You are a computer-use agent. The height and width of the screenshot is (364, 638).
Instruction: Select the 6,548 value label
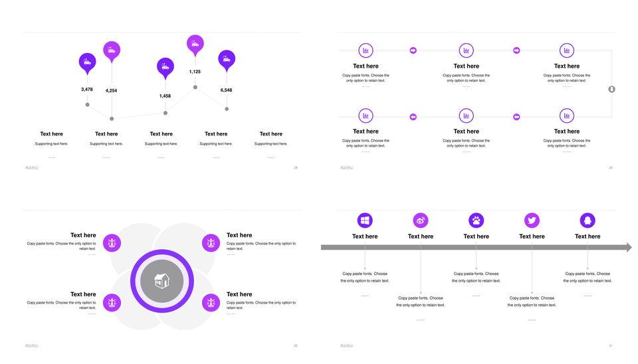[x=227, y=90]
